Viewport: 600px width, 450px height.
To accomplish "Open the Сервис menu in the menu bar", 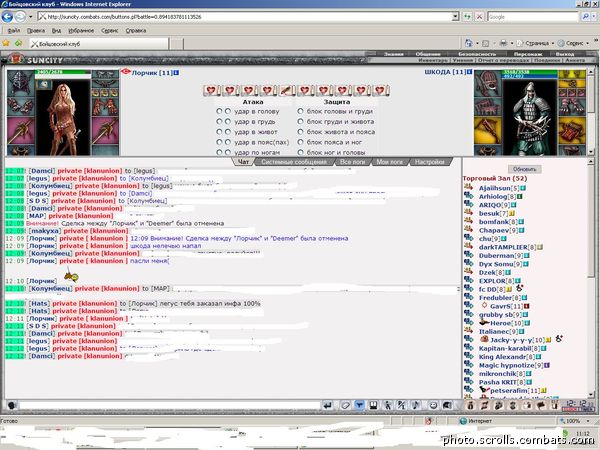I will tap(109, 31).
